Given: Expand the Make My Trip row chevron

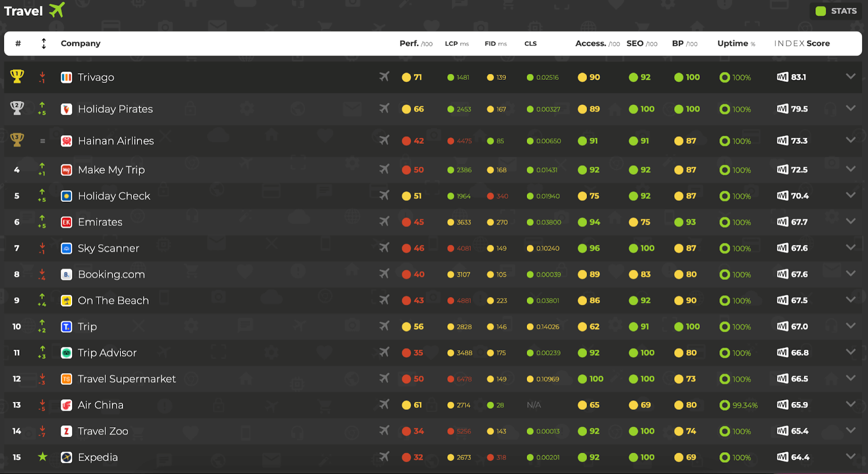Looking at the screenshot, I should 851,169.
